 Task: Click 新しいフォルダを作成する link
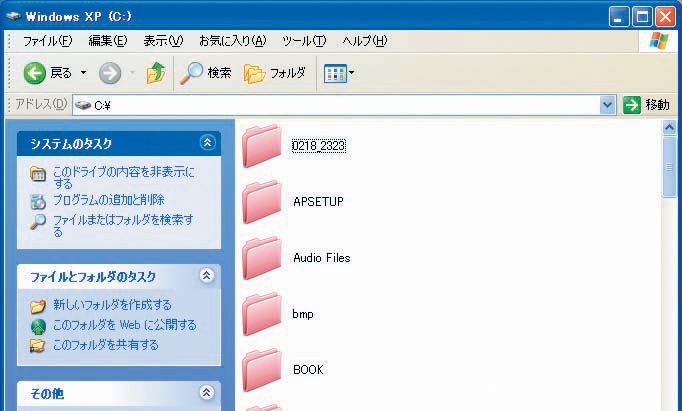(112, 305)
